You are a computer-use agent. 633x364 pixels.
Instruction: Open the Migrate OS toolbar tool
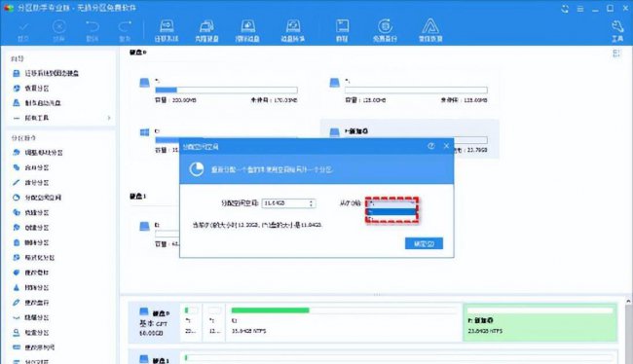click(x=167, y=31)
